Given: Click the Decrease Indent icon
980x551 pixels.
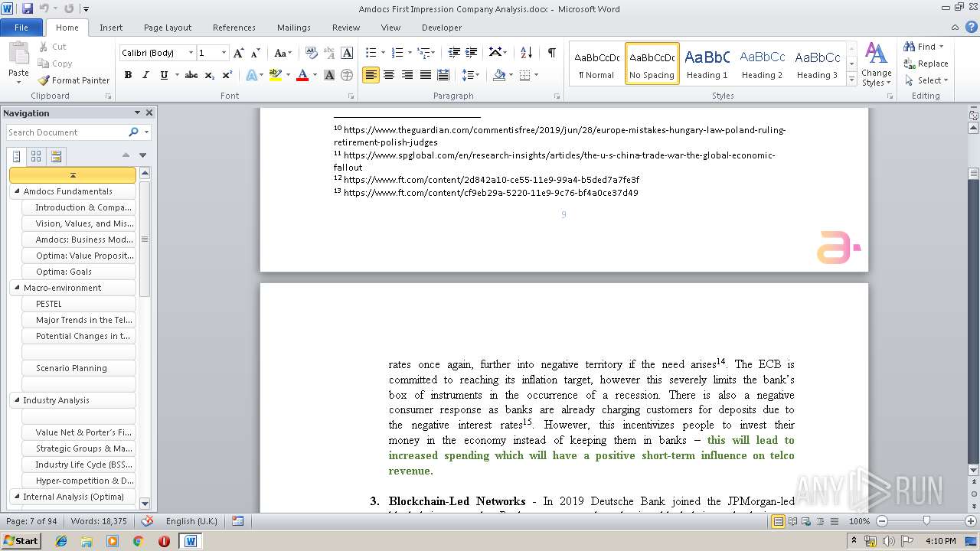Looking at the screenshot, I should point(454,53).
